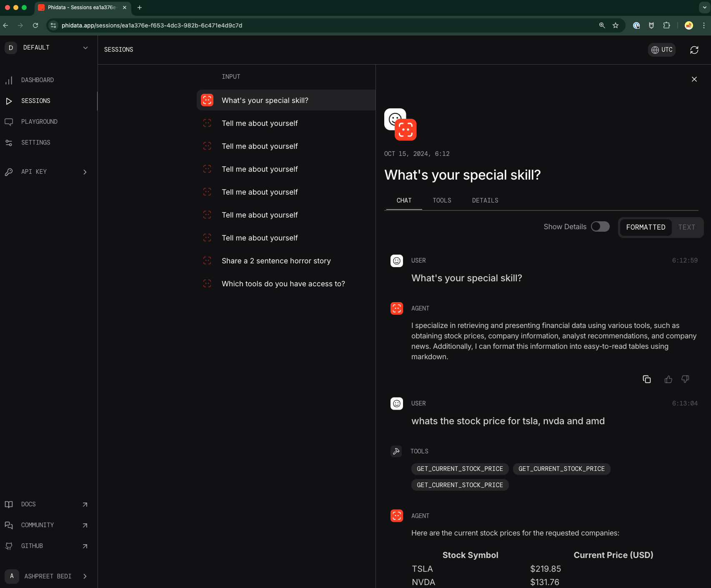Open the Dashboard from sidebar
This screenshot has height=588, width=711.
point(38,80)
